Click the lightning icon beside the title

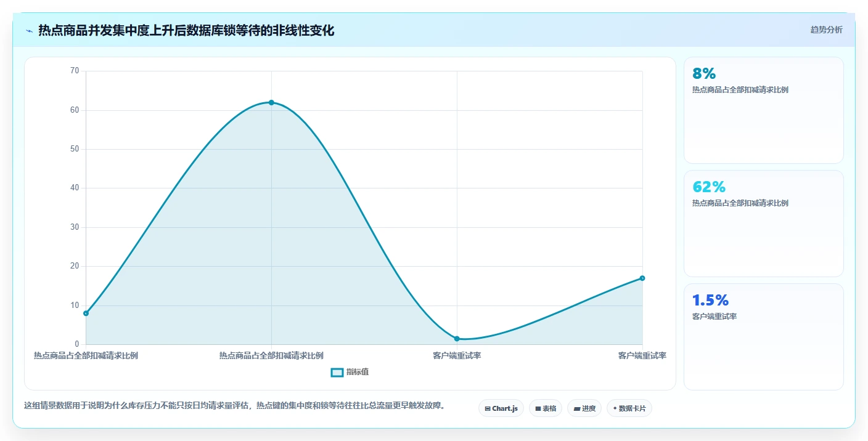[x=29, y=31]
